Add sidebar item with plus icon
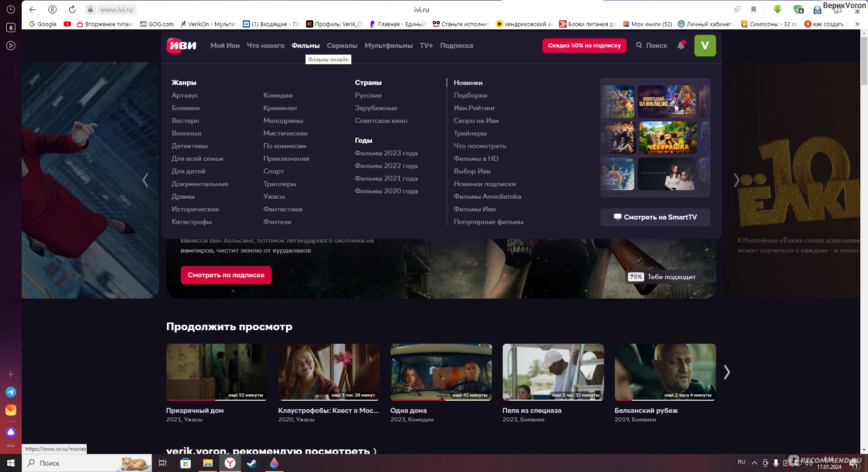Screen dimensions: 868x472 pos(11,374)
